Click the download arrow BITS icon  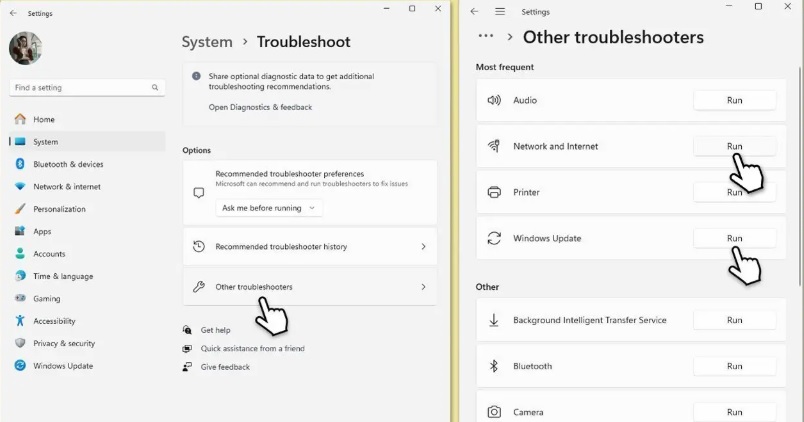pyautogui.click(x=494, y=320)
